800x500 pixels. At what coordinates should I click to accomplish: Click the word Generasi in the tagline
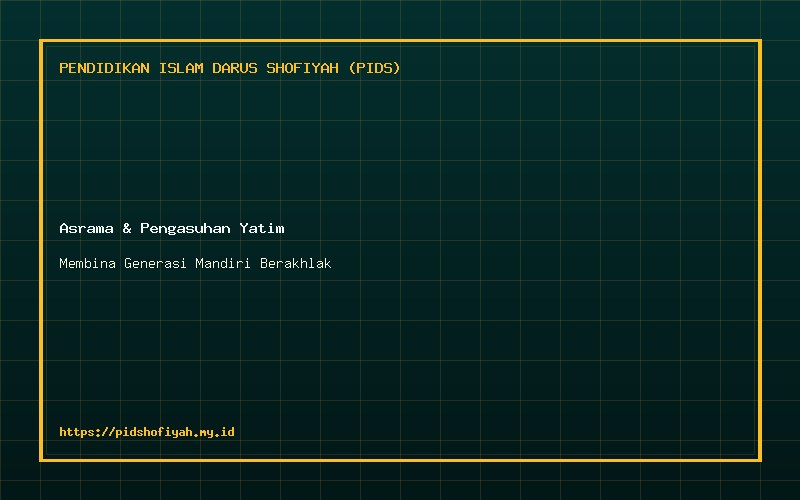tap(155, 263)
